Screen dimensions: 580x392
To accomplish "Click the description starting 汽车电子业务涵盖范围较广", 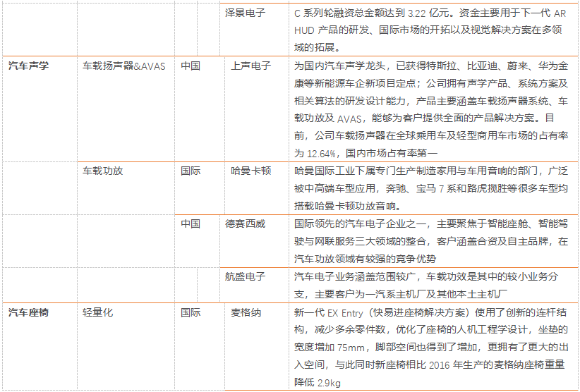I will pos(426,285).
